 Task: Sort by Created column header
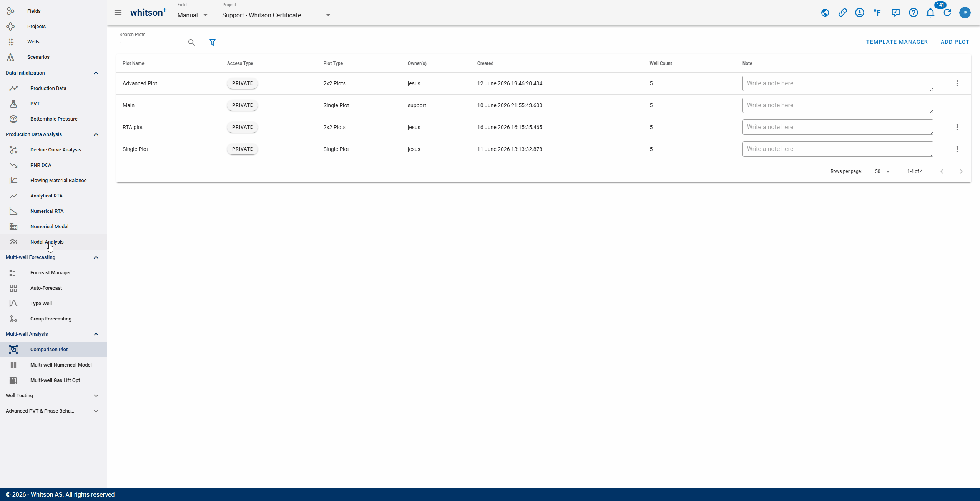pos(485,63)
